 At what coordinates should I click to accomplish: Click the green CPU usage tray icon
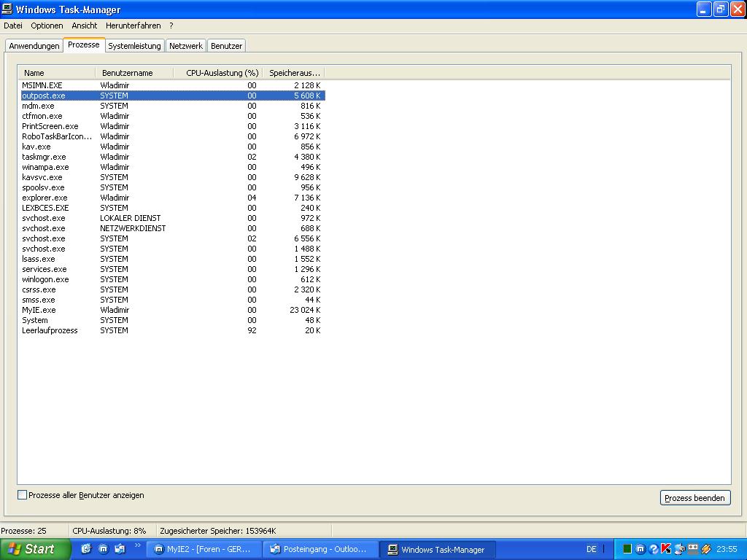(x=627, y=549)
